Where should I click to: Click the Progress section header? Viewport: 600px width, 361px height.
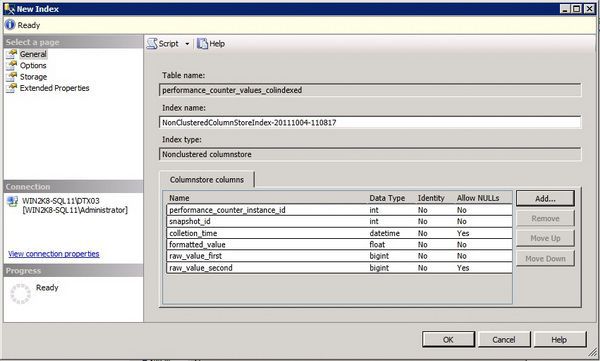pyautogui.click(x=73, y=271)
